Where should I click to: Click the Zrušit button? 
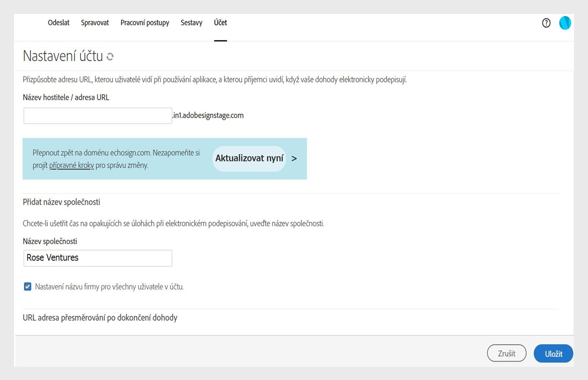click(506, 354)
